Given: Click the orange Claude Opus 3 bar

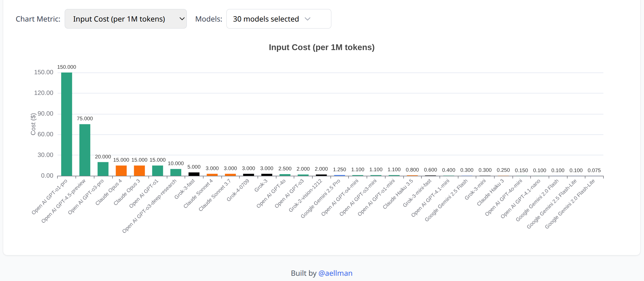Looking at the screenshot, I should coord(139,171).
